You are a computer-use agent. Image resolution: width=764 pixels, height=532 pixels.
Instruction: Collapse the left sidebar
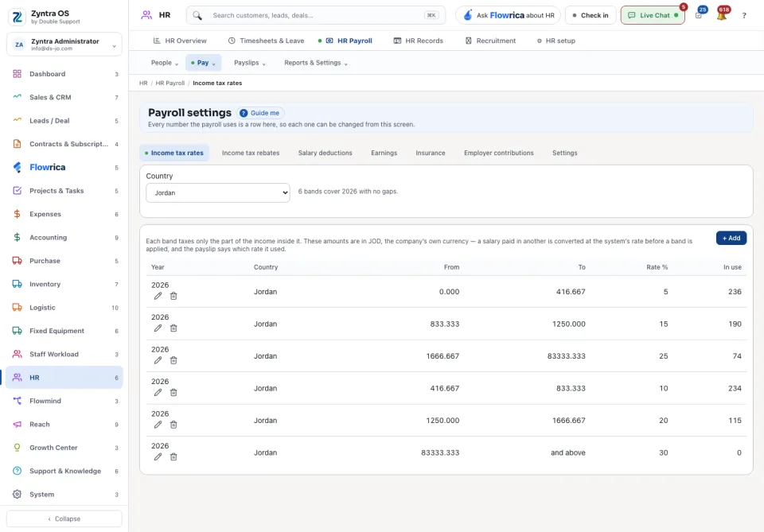pyautogui.click(x=64, y=518)
